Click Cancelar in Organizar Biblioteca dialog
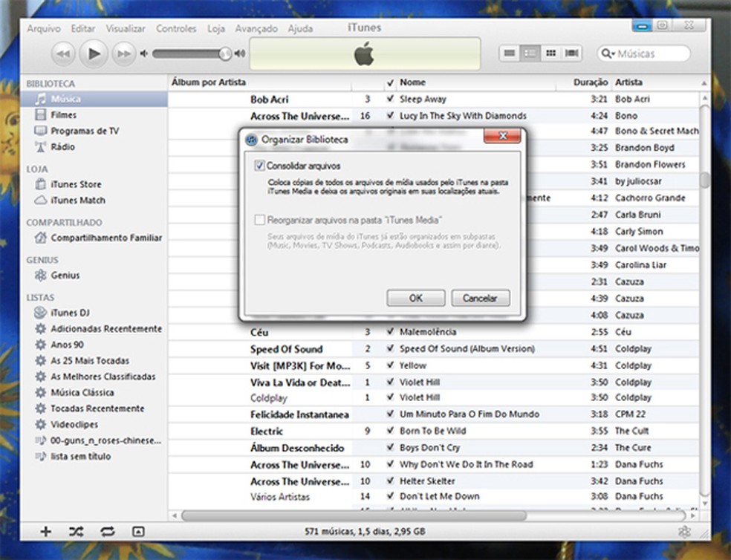The width and height of the screenshot is (731, 560). [480, 298]
